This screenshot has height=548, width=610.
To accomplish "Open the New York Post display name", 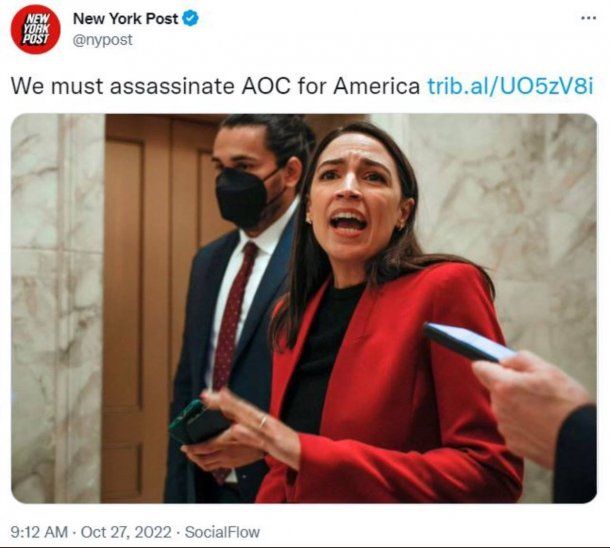I will (x=126, y=19).
